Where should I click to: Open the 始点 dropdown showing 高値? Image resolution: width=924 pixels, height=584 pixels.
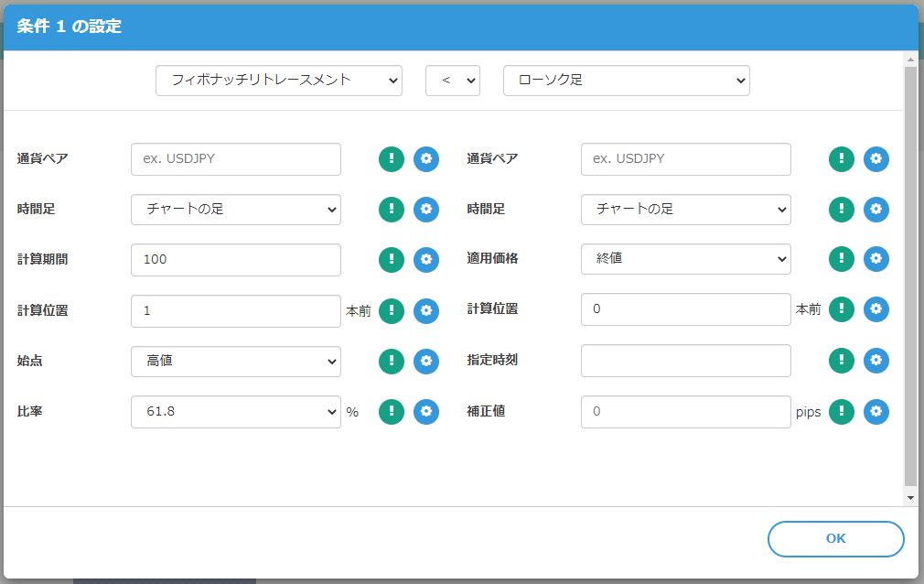coord(236,361)
